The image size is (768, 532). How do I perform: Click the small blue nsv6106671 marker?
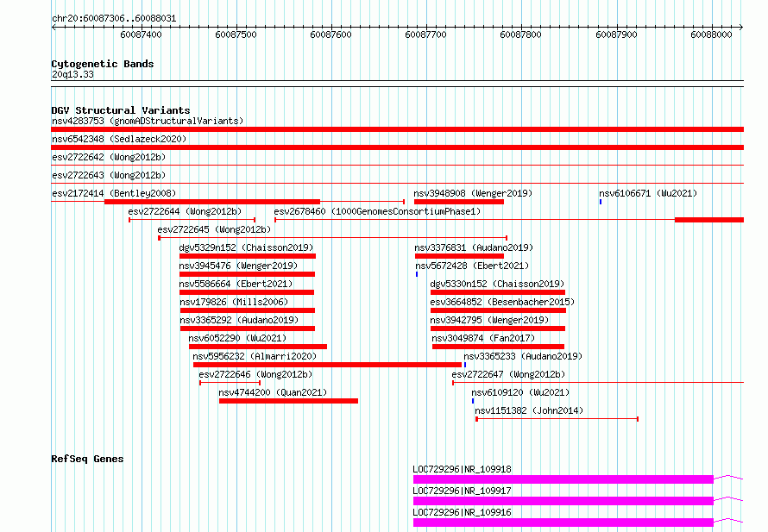click(601, 202)
